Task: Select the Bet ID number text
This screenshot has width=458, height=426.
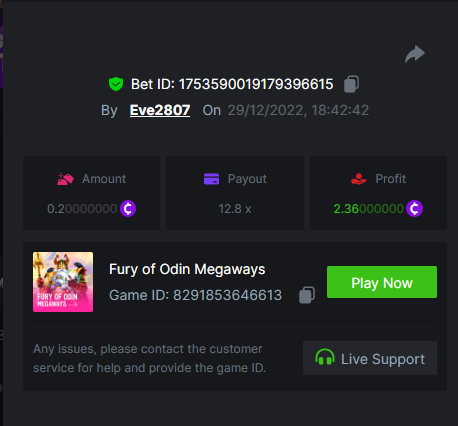Action: [256, 84]
